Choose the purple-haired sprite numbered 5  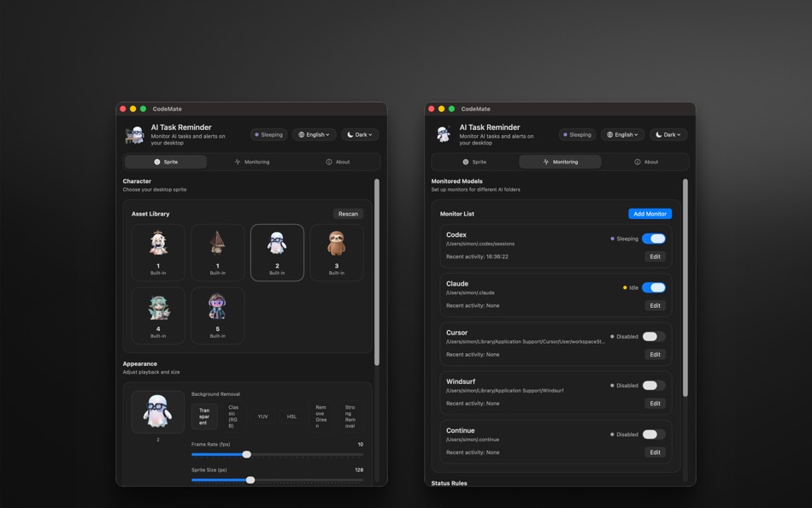point(217,316)
